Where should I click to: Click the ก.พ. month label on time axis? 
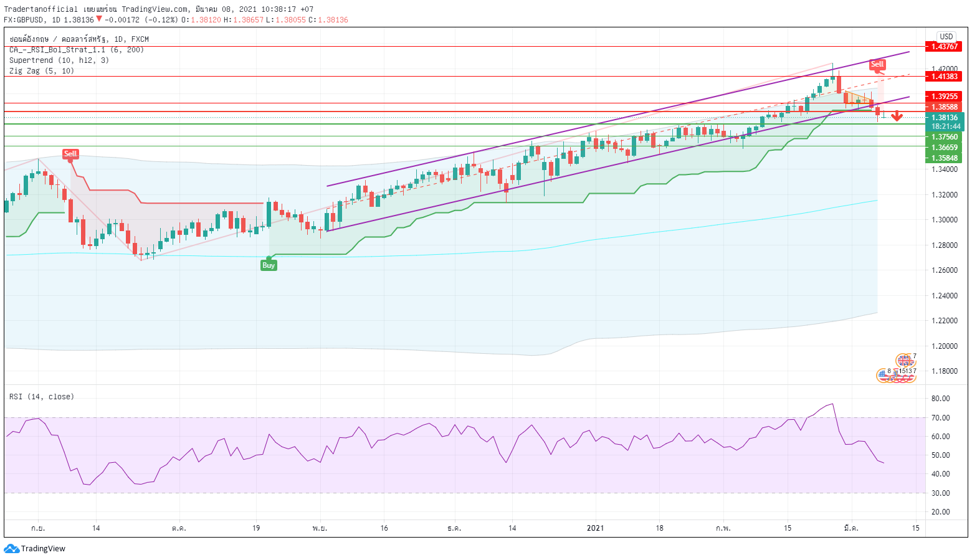click(x=723, y=528)
